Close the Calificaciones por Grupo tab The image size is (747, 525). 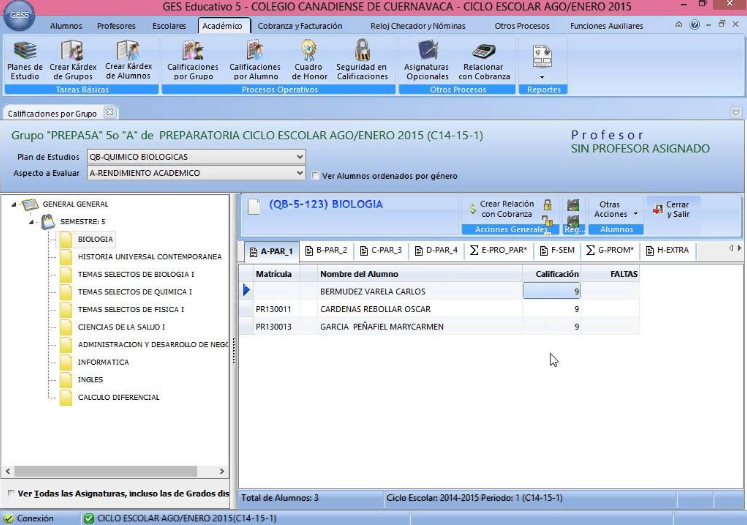point(110,112)
